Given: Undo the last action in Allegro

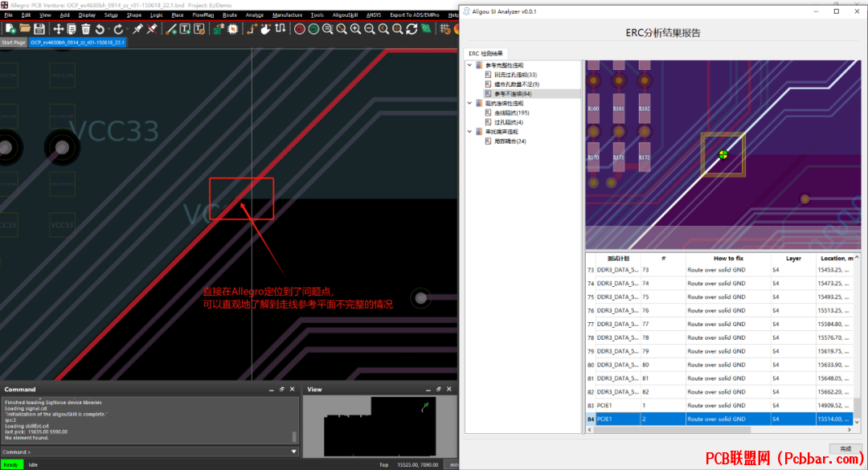Looking at the screenshot, I should point(100,29).
